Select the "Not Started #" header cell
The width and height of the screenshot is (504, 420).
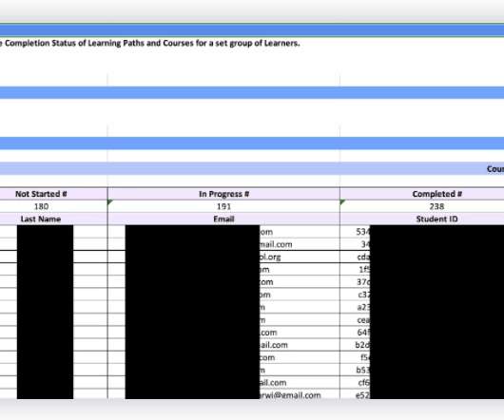pos(53,194)
